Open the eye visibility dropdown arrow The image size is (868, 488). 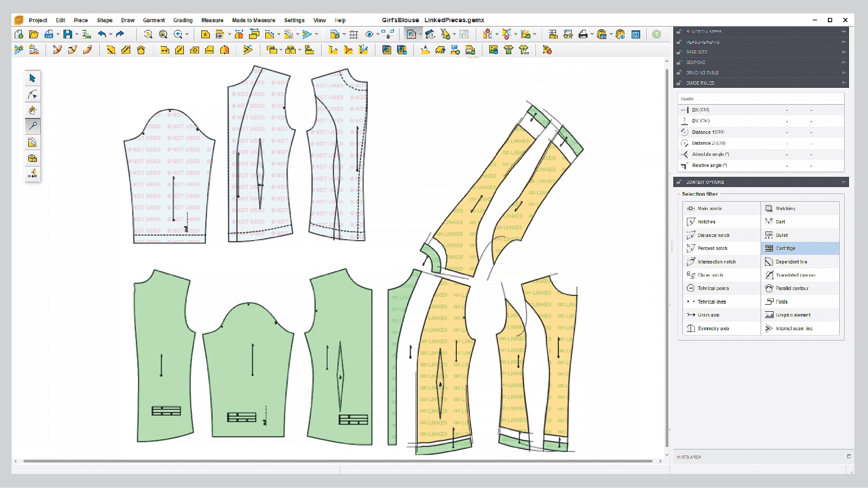click(x=378, y=34)
